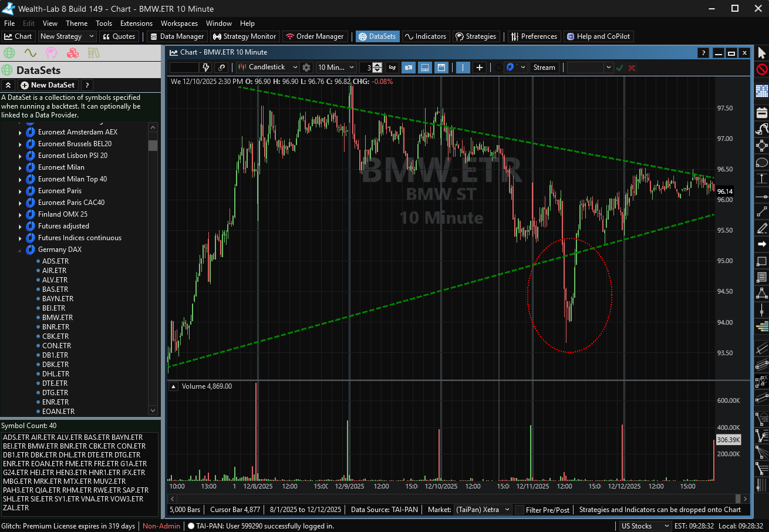Open the sine-wave Indicators sidebar icon
Image resolution: width=769 pixels, height=532 pixels.
(30, 53)
